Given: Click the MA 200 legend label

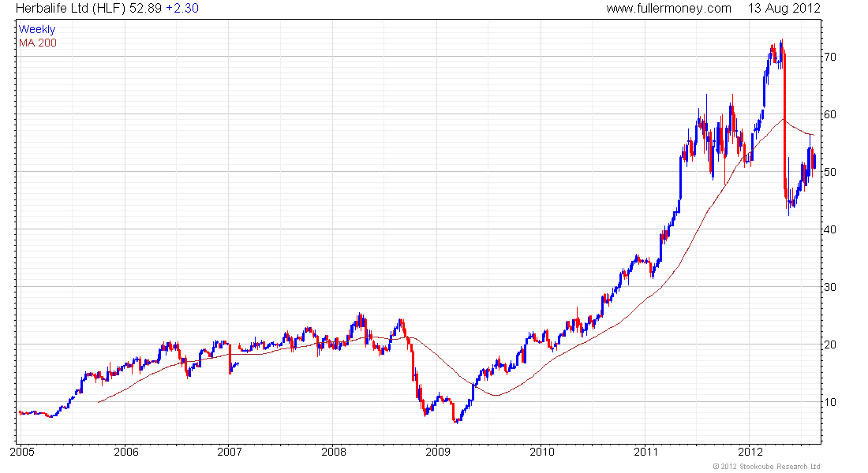Looking at the screenshot, I should (38, 43).
